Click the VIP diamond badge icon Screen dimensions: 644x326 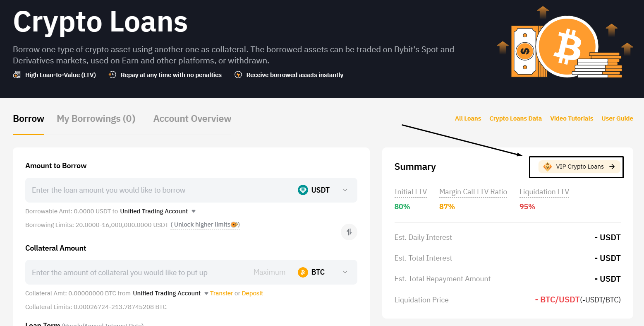pyautogui.click(x=548, y=167)
